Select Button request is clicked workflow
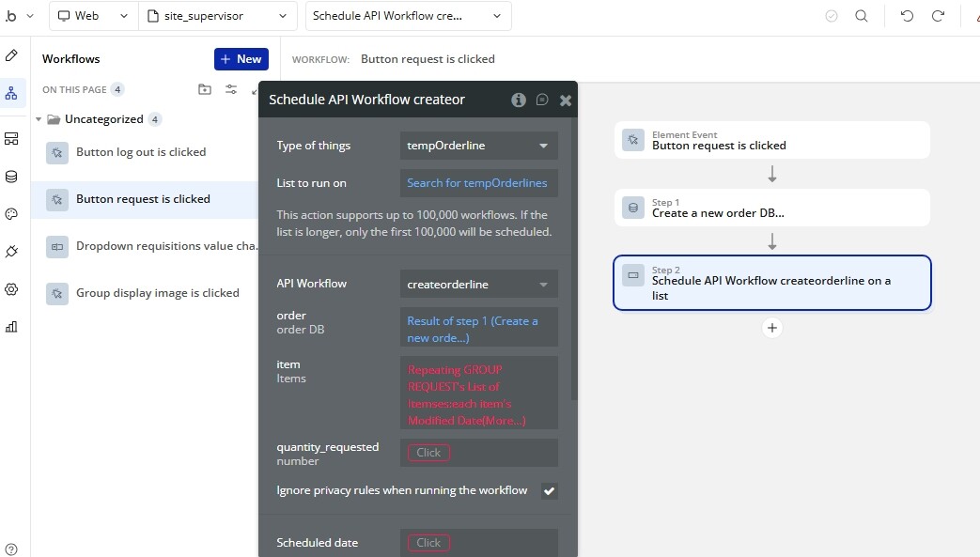 145,199
